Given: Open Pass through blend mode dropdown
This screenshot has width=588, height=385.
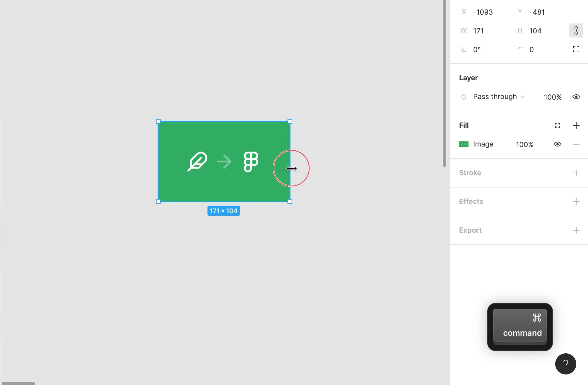Looking at the screenshot, I should pyautogui.click(x=498, y=97).
